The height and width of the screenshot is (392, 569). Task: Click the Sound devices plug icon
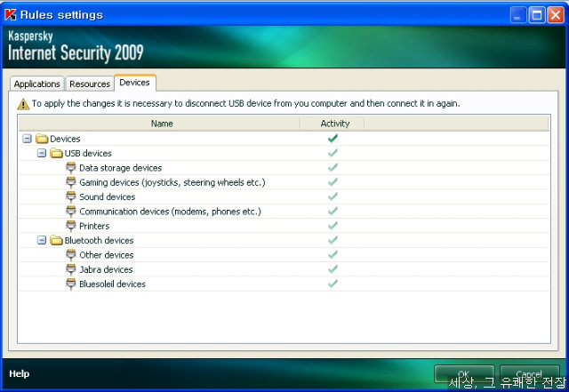pos(71,196)
